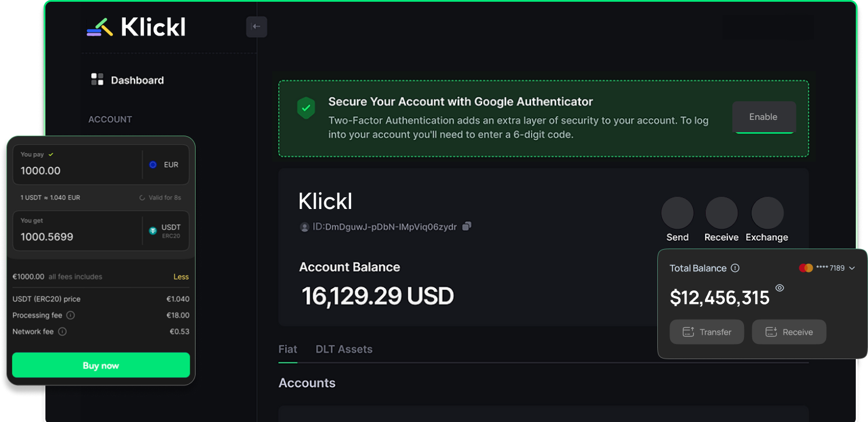This screenshot has width=868, height=422.
Task: Click the Buy now button
Action: [101, 366]
